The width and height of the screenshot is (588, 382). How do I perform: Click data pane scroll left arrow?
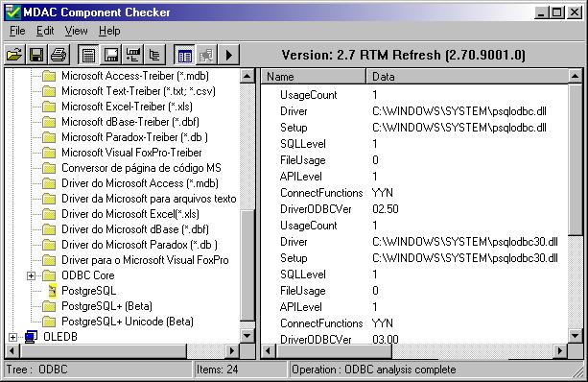point(269,351)
